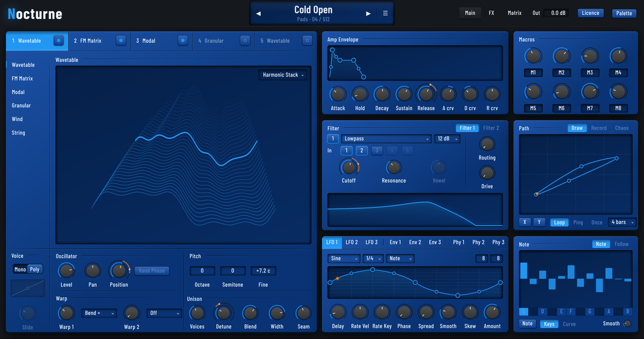Open the Lowpass filter type dropdown

(x=386, y=139)
